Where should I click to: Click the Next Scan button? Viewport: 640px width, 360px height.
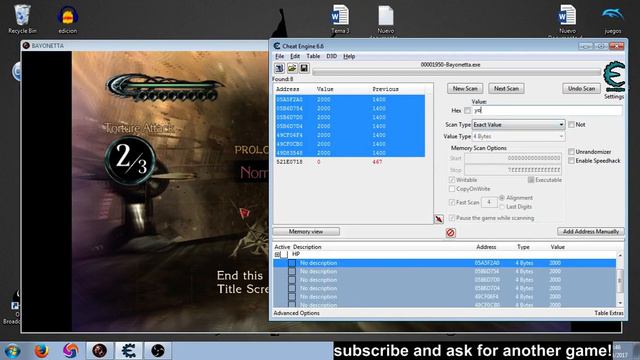tap(506, 89)
